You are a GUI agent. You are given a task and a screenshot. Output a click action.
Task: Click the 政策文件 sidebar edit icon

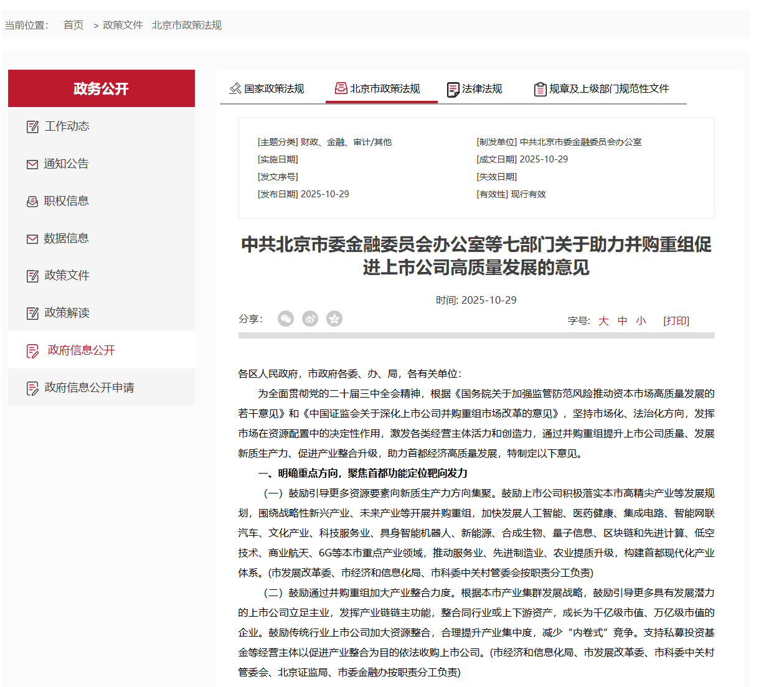click(x=32, y=276)
